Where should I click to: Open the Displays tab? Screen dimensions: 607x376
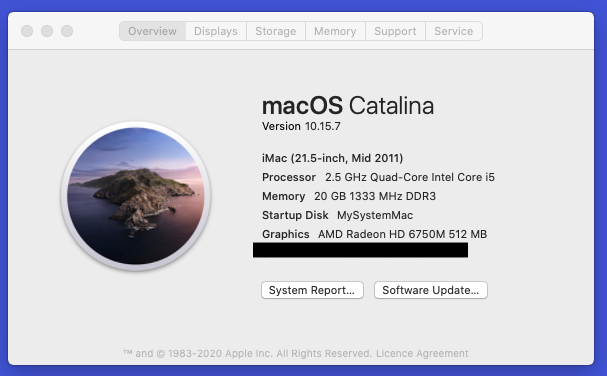point(216,31)
